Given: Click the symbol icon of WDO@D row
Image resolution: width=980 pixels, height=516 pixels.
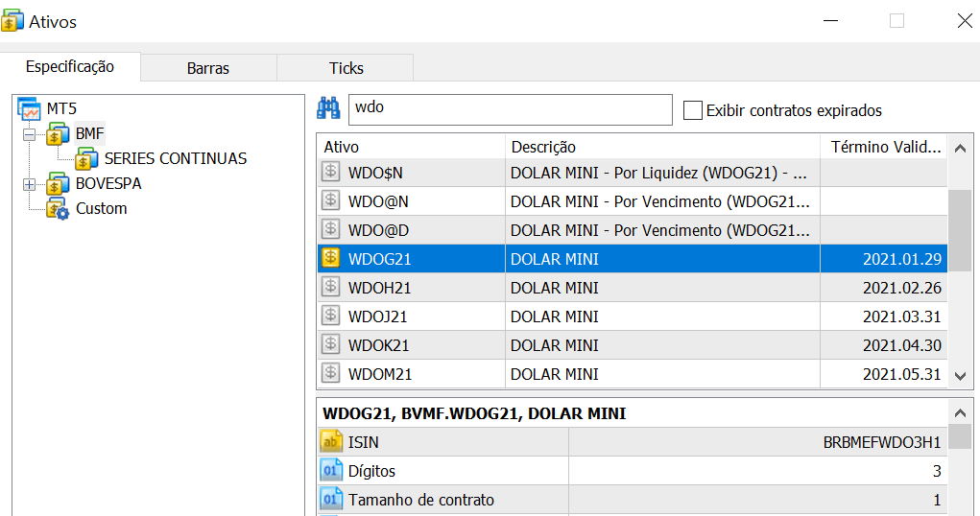Looking at the screenshot, I should coord(330,229).
